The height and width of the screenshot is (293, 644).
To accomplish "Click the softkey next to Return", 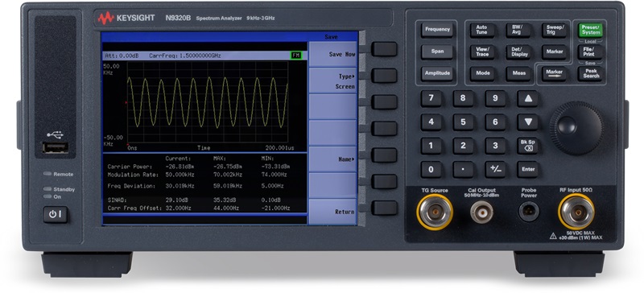I will [384, 208].
